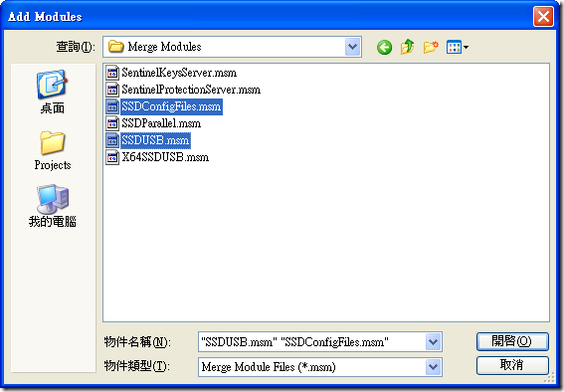Click the X64SSDUSB.msm file icon
564x392 pixels.
112,157
